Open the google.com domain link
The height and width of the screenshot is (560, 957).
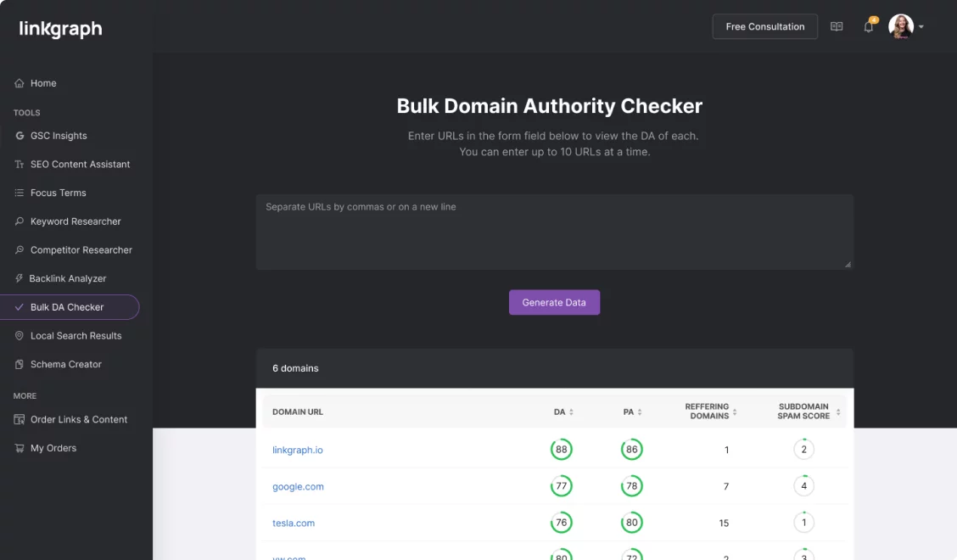(298, 487)
